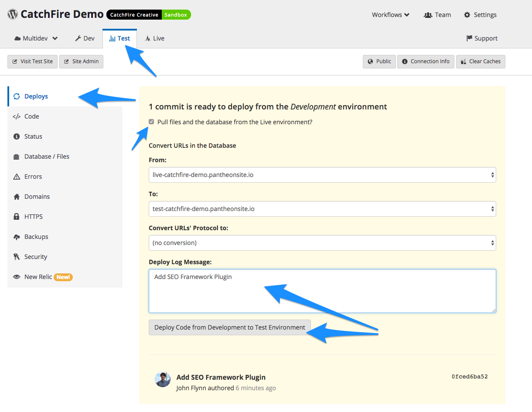This screenshot has height=412, width=532.
Task: Click the Site Admin external link icon
Action: (x=67, y=61)
